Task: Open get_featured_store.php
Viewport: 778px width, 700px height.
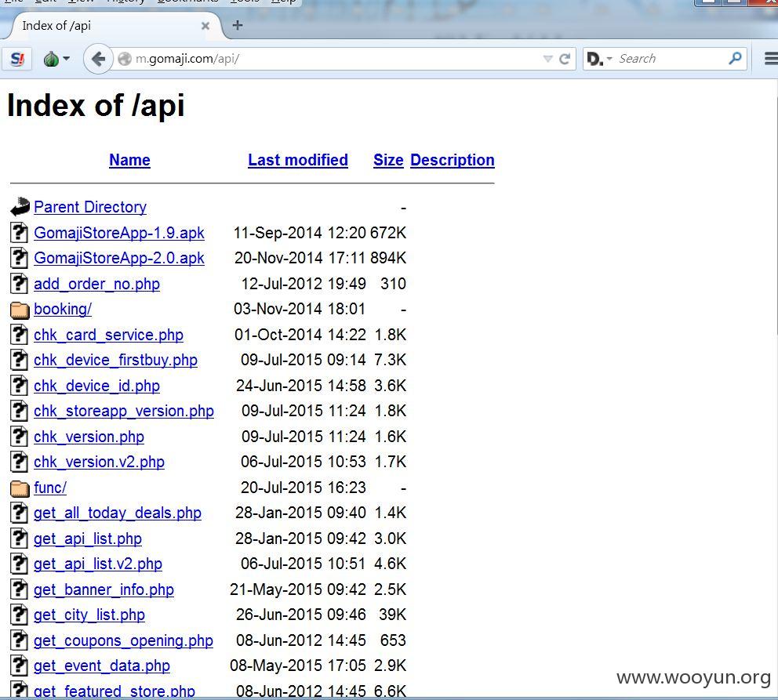Action: coord(115,691)
